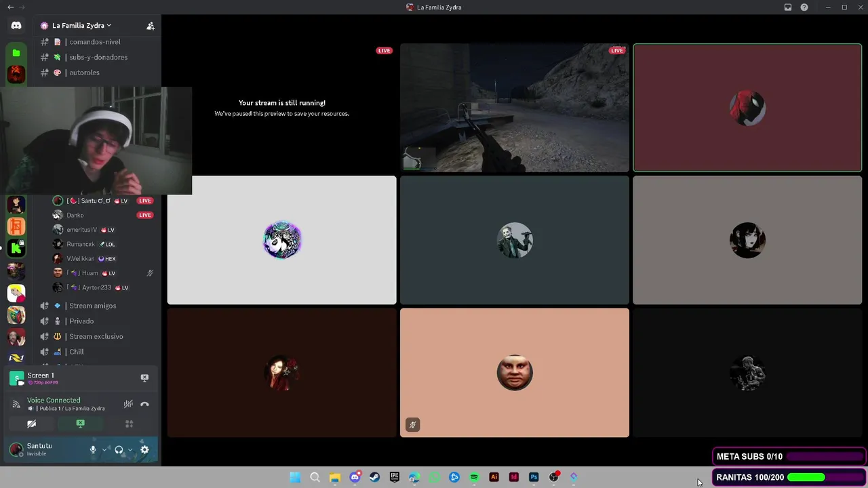
Task: Open the colorful cube server icon
Action: tap(16, 314)
